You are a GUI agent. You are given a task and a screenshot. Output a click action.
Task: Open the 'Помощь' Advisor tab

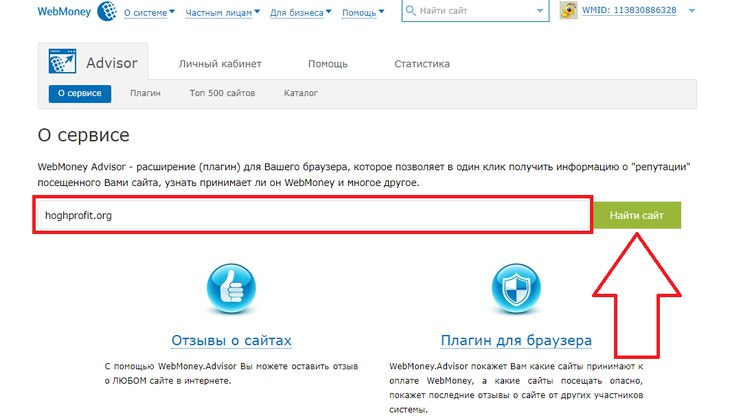328,64
